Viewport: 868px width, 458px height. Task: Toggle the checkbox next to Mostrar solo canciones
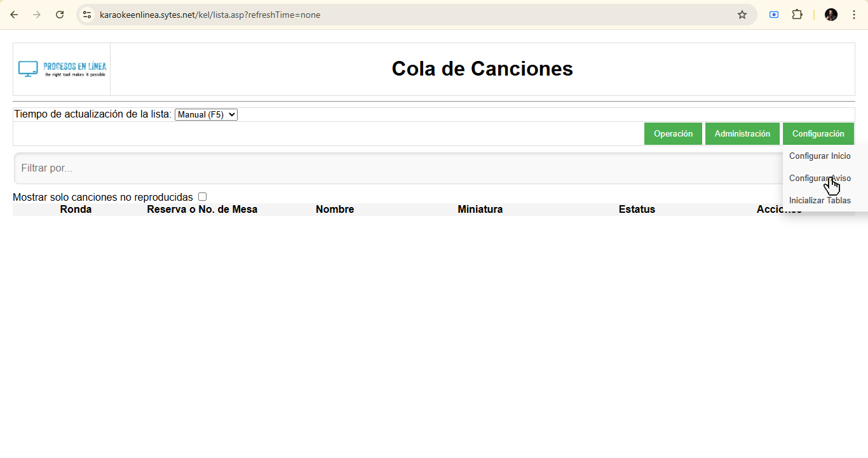click(x=202, y=196)
